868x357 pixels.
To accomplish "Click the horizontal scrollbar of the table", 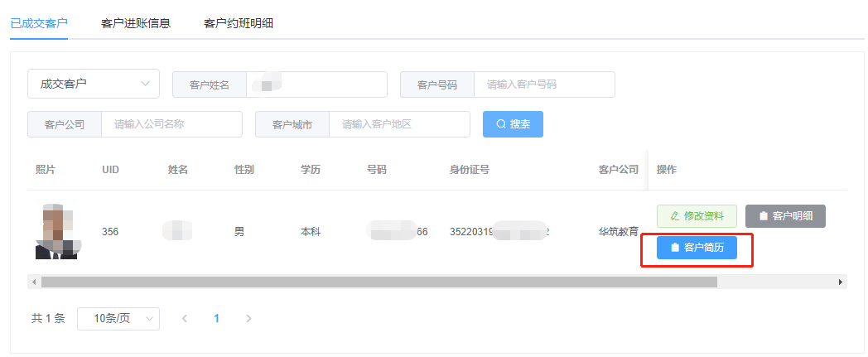I will coord(379,282).
